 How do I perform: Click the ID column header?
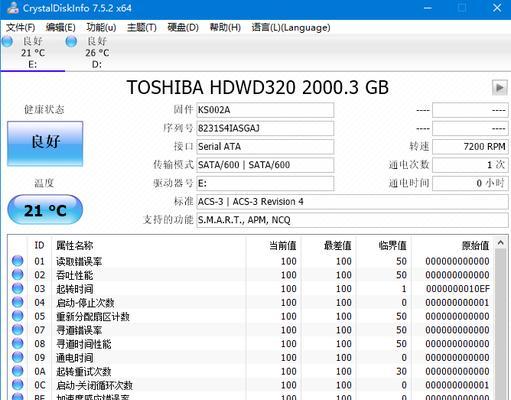coord(39,246)
